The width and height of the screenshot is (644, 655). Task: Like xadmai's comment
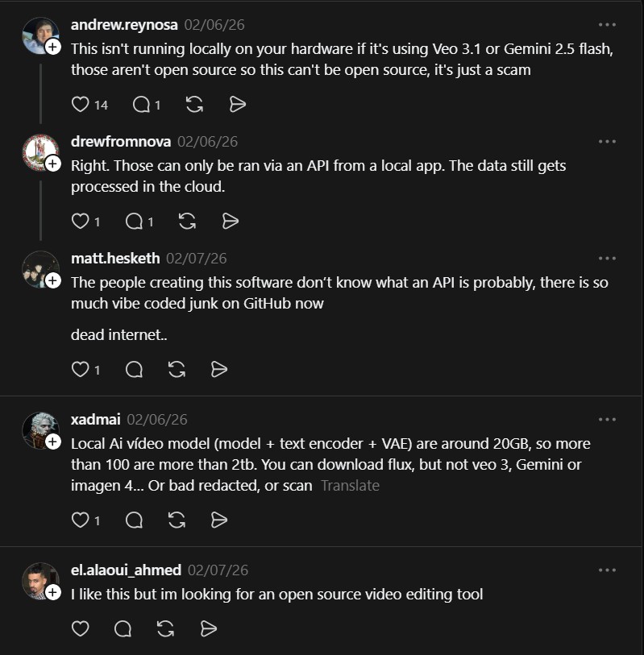tap(80, 520)
